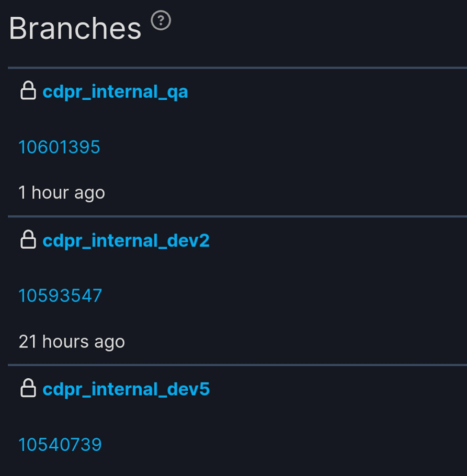The width and height of the screenshot is (467, 476).
Task: Click the divider line below Branches heading
Action: [235, 67]
